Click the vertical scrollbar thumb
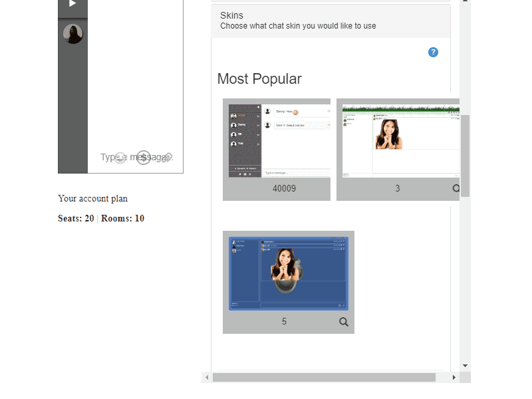The width and height of the screenshot is (532, 399). 465,155
